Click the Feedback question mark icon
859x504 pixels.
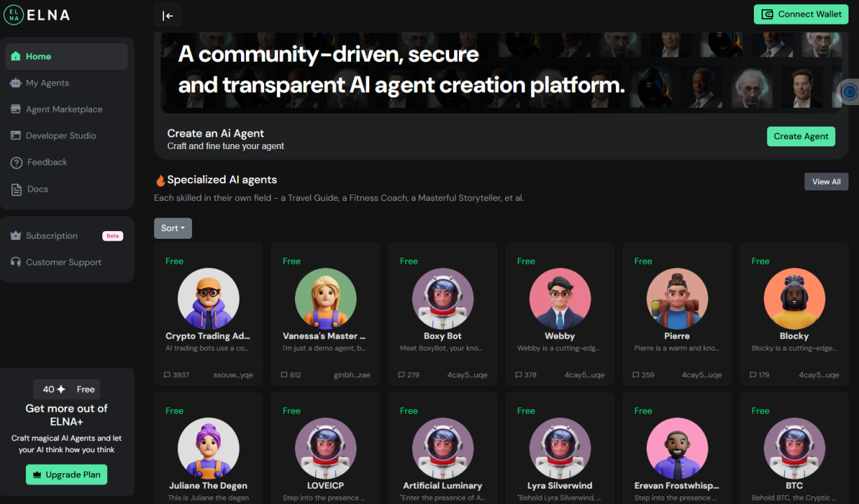16,162
